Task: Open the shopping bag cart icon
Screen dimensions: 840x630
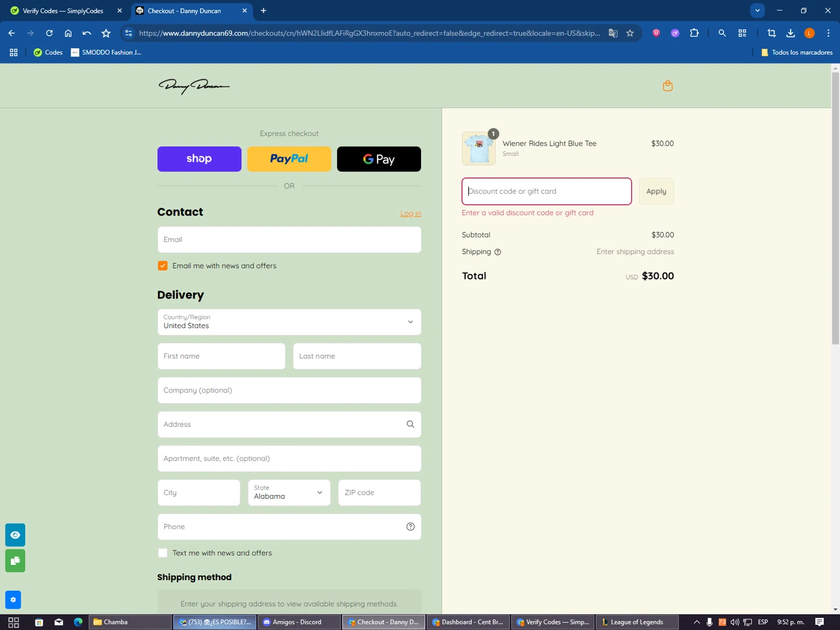Action: (x=668, y=86)
